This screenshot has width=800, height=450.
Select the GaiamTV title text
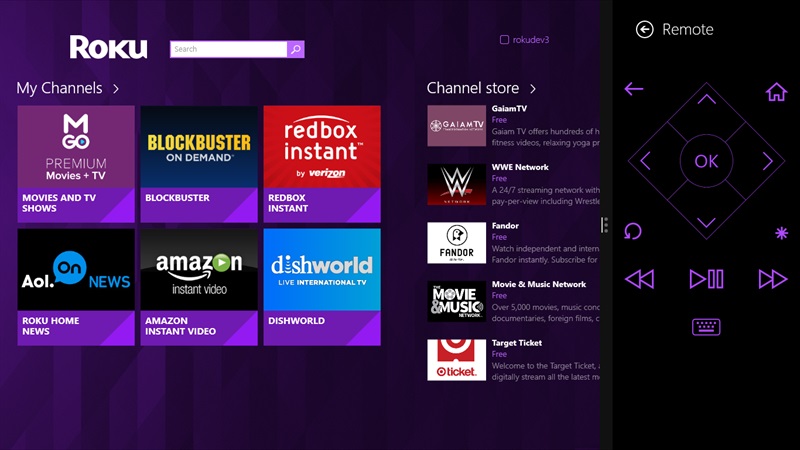[x=509, y=109]
